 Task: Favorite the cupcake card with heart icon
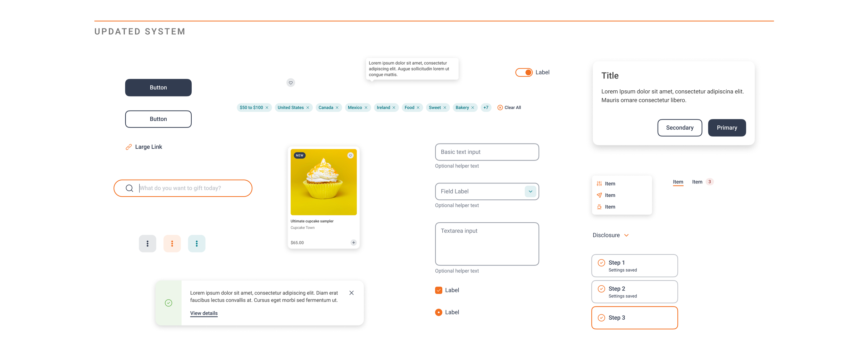[x=350, y=155]
